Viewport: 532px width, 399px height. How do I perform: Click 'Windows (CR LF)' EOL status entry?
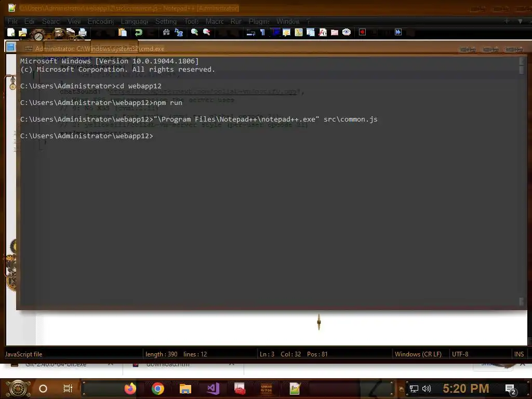(418, 354)
